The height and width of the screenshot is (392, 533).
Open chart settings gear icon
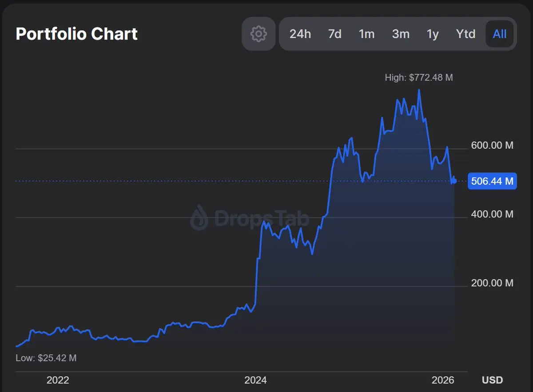(x=258, y=34)
